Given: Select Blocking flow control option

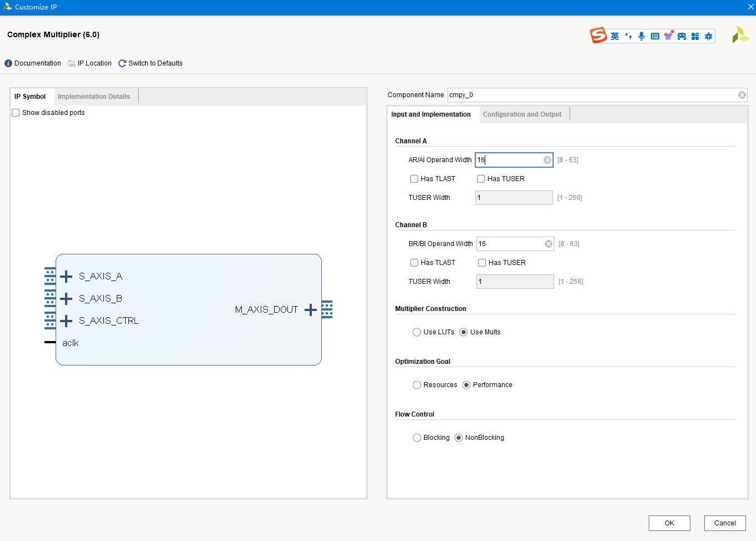Looking at the screenshot, I should (x=417, y=438).
